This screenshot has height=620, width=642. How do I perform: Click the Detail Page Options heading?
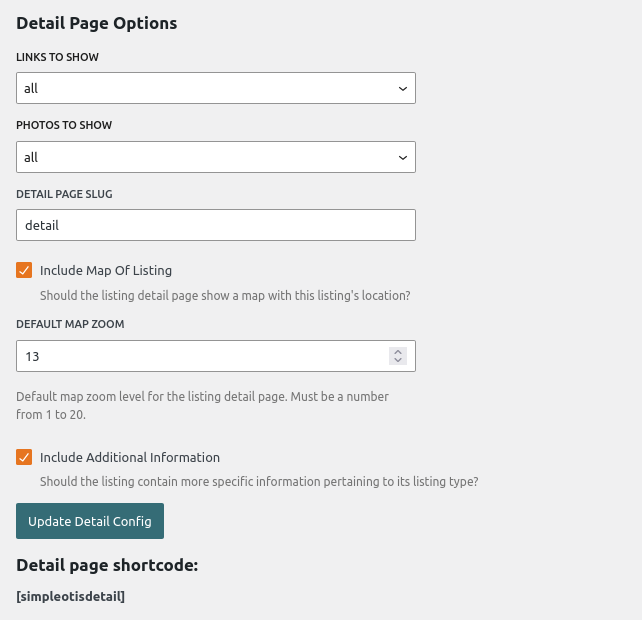click(96, 23)
